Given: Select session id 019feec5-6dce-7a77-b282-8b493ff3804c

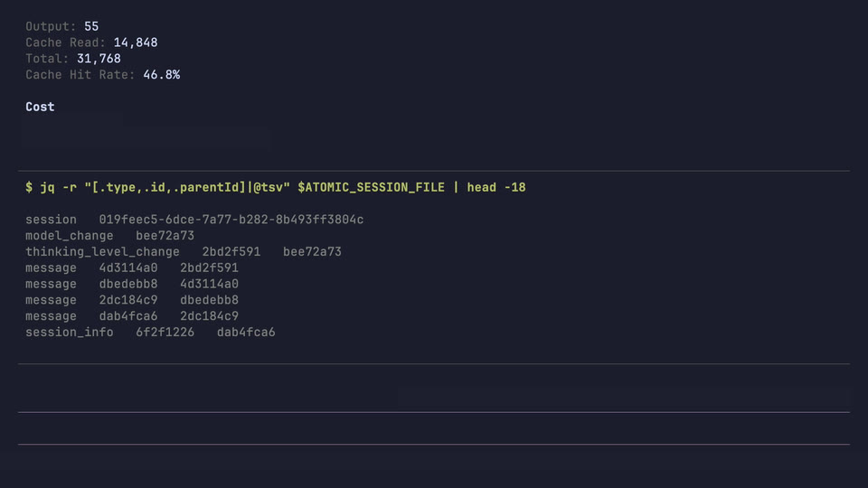Looking at the screenshot, I should coord(231,220).
